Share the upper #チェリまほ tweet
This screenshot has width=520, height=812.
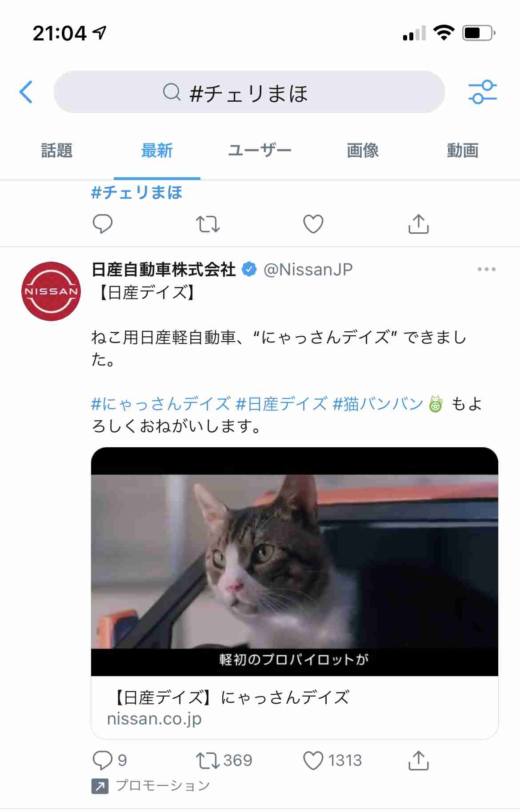(418, 224)
